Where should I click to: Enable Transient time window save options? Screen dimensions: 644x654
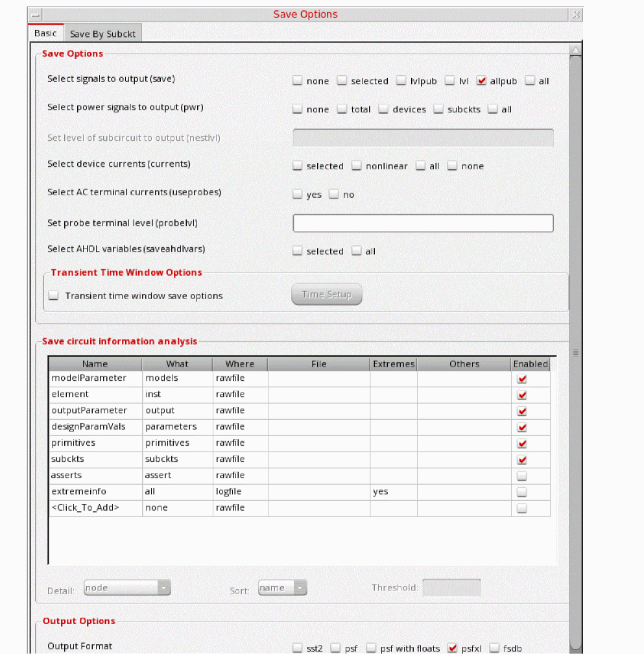[x=54, y=296]
